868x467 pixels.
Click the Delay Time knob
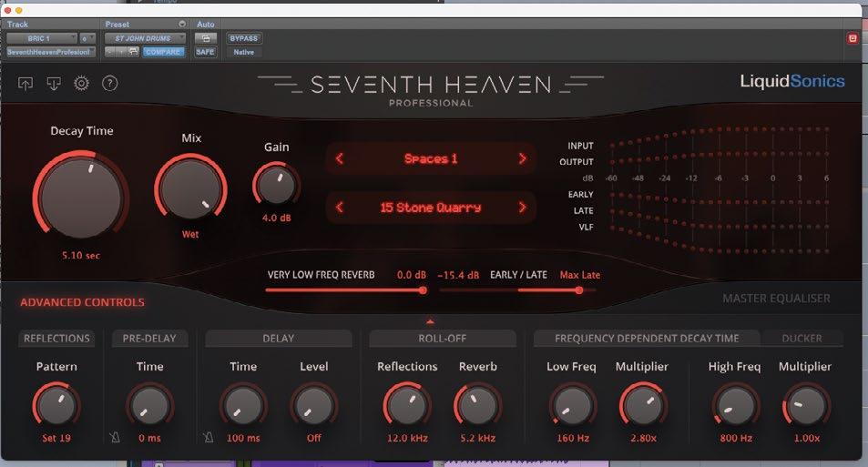[243, 407]
